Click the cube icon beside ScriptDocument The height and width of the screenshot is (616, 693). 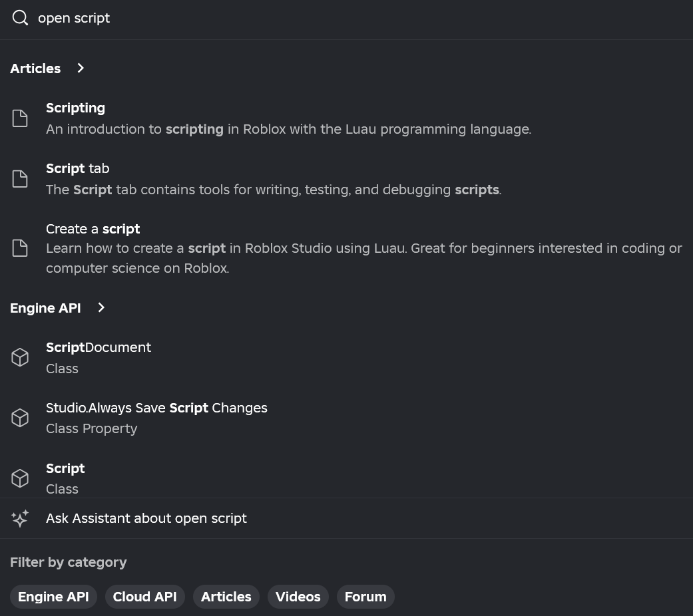click(20, 357)
